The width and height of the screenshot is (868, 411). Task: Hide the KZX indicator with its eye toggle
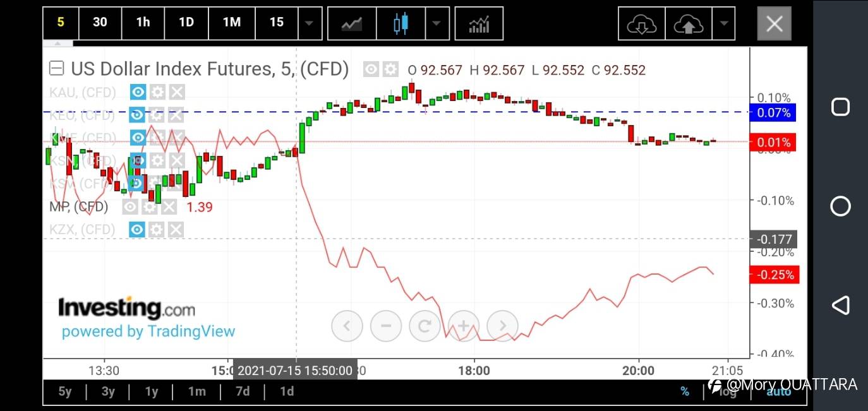(137, 229)
